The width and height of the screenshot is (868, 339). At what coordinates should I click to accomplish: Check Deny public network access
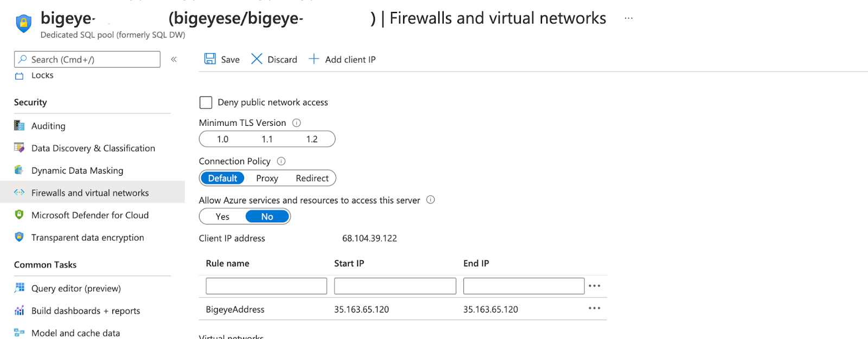point(206,103)
